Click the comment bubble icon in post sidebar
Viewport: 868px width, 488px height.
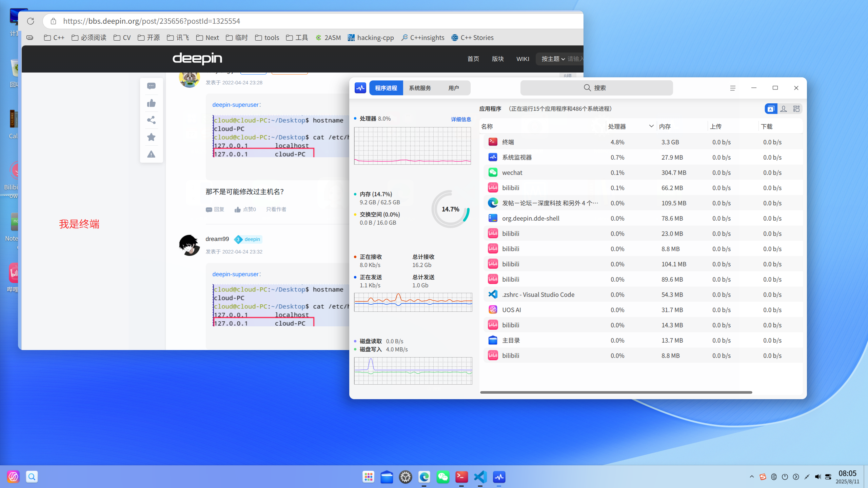click(151, 86)
